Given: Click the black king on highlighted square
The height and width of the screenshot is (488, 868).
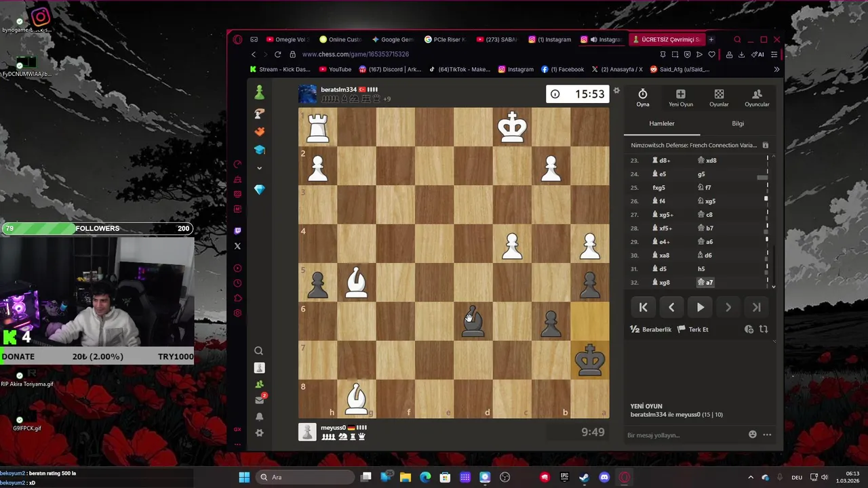Looking at the screenshot, I should (589, 360).
